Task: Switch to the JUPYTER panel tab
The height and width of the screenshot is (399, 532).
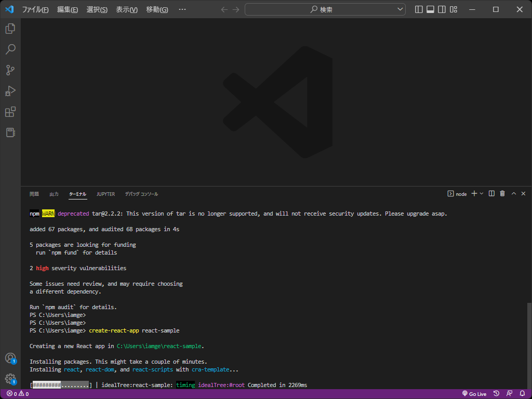Action: coord(105,194)
